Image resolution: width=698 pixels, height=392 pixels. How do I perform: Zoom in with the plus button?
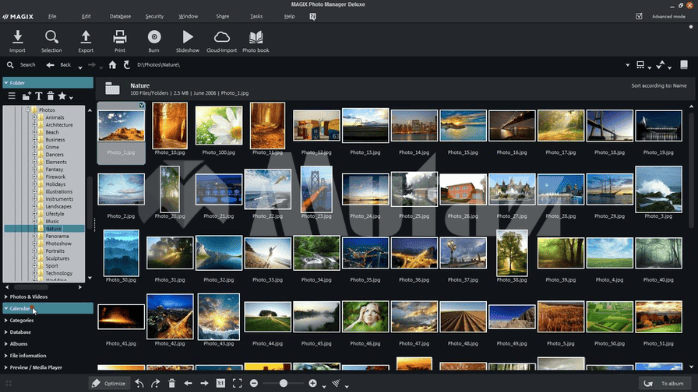pos(312,383)
